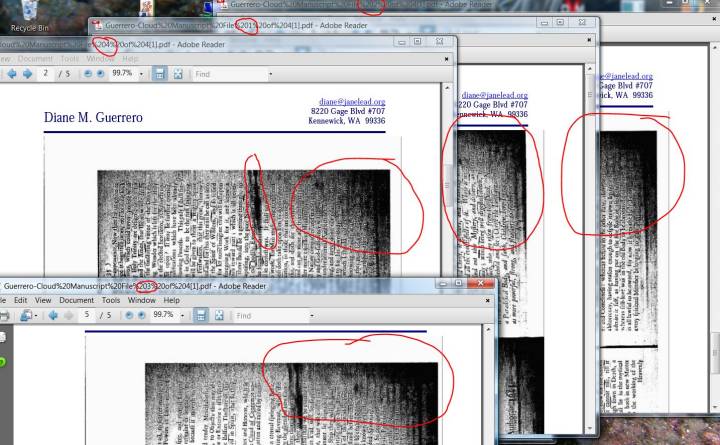
Task: Click scroll-down arrow in rightmost window
Action: point(714,408)
